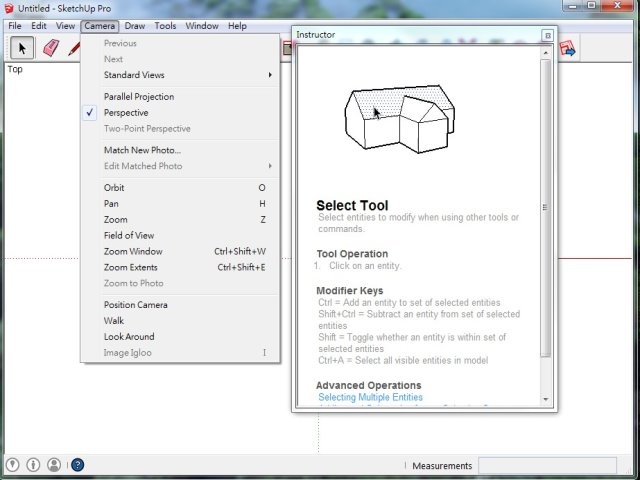The width and height of the screenshot is (640, 480).
Task: Select Field of View option
Action: point(180,236)
